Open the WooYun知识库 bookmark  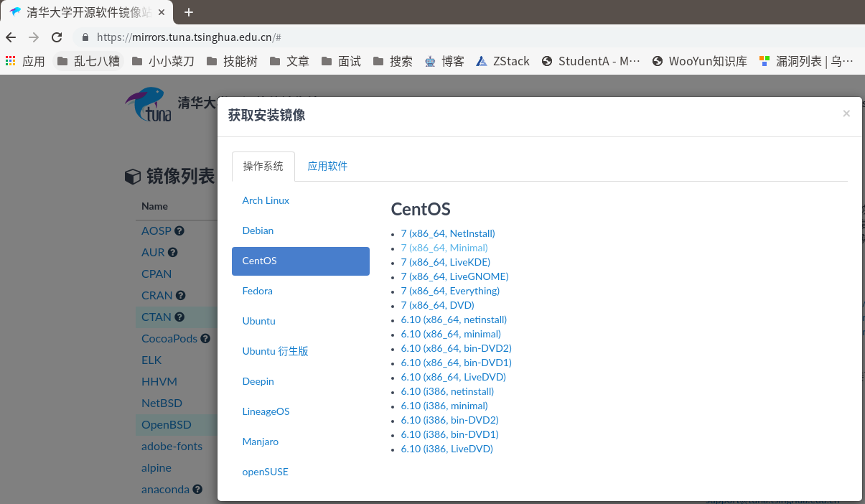[x=699, y=61]
